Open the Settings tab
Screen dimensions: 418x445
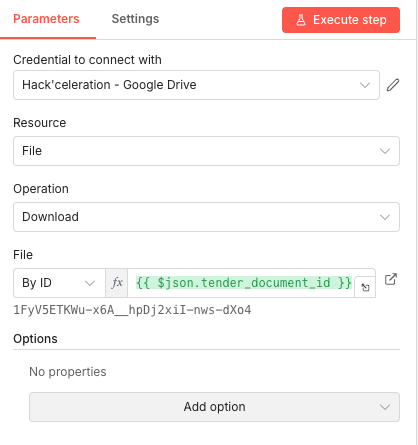click(x=135, y=19)
